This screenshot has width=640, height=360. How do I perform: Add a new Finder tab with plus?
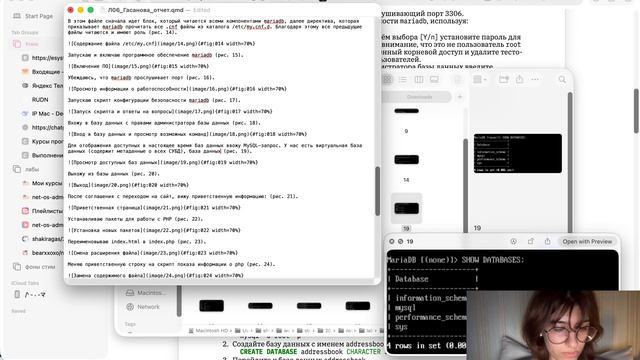coord(460,97)
